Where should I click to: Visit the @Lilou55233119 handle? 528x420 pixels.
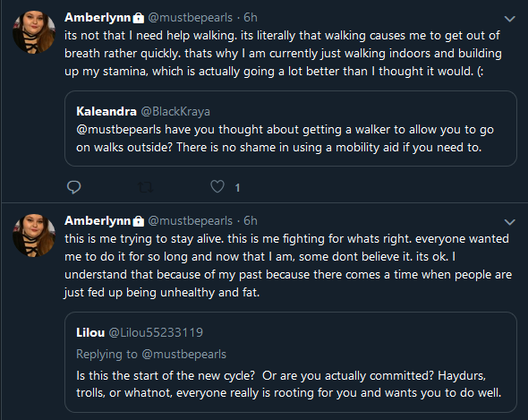click(x=156, y=333)
